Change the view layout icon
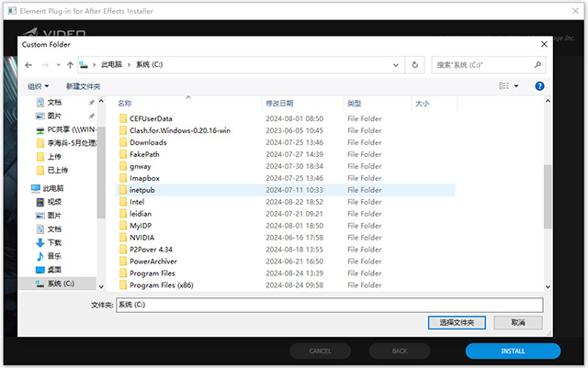Viewport: 588px width, 368px height. [504, 86]
